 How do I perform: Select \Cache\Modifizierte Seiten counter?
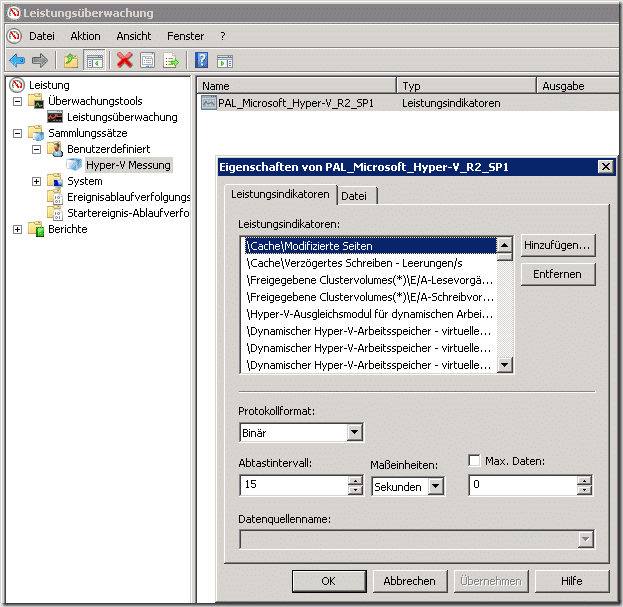pyautogui.click(x=370, y=246)
